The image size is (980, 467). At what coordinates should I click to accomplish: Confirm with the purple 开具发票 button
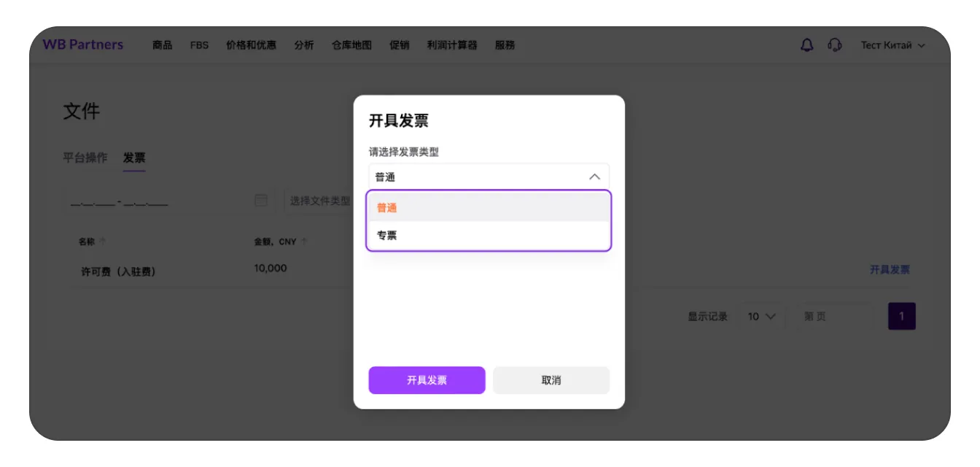tap(427, 380)
